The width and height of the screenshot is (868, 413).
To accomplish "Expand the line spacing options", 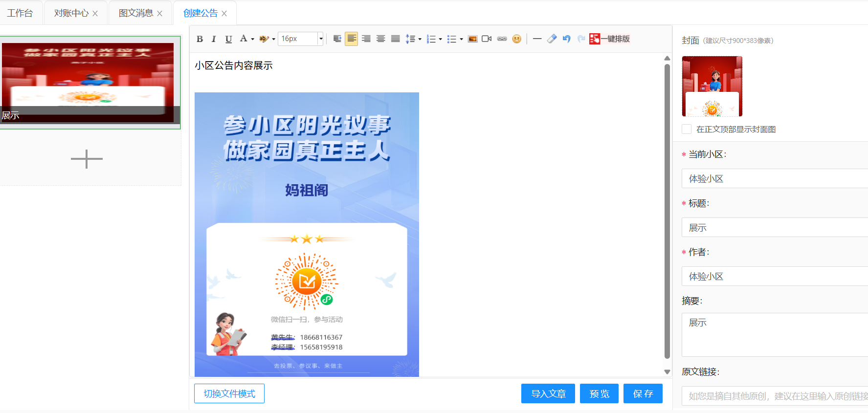I will coord(420,39).
